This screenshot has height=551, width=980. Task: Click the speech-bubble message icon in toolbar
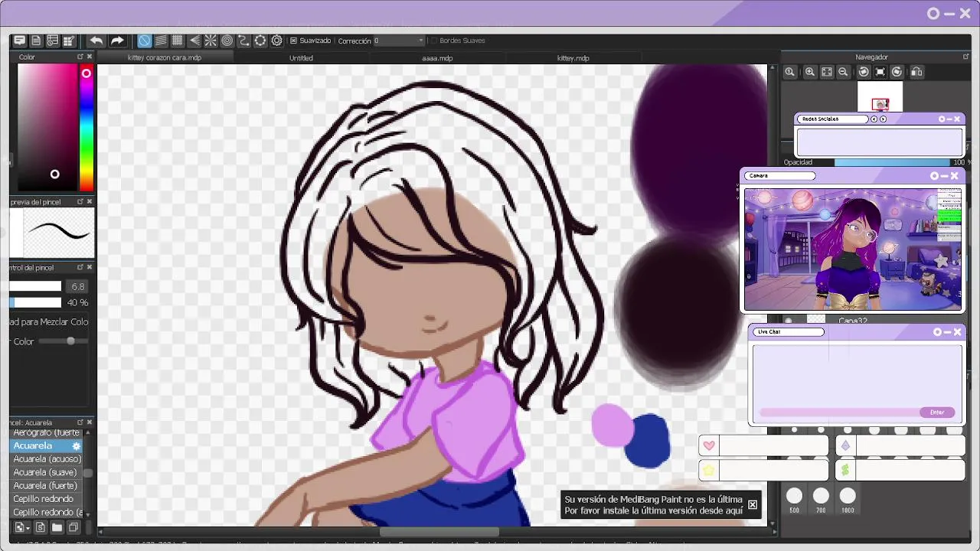coord(20,41)
